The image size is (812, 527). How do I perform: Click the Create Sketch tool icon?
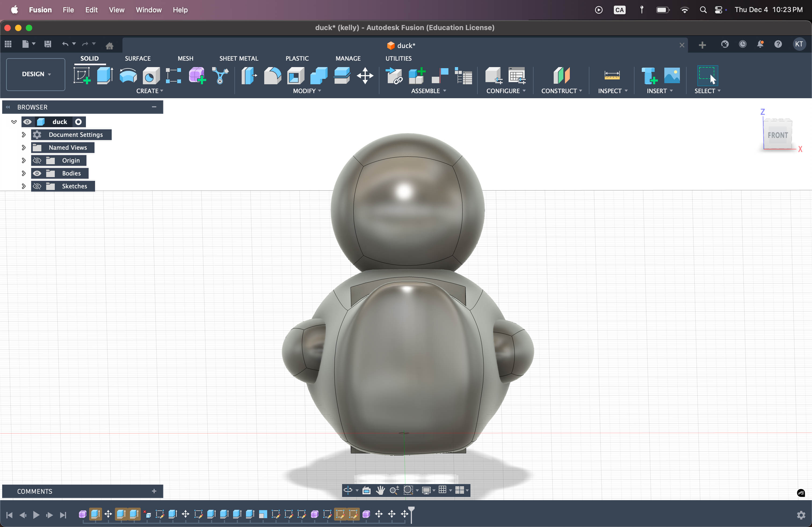coord(82,75)
